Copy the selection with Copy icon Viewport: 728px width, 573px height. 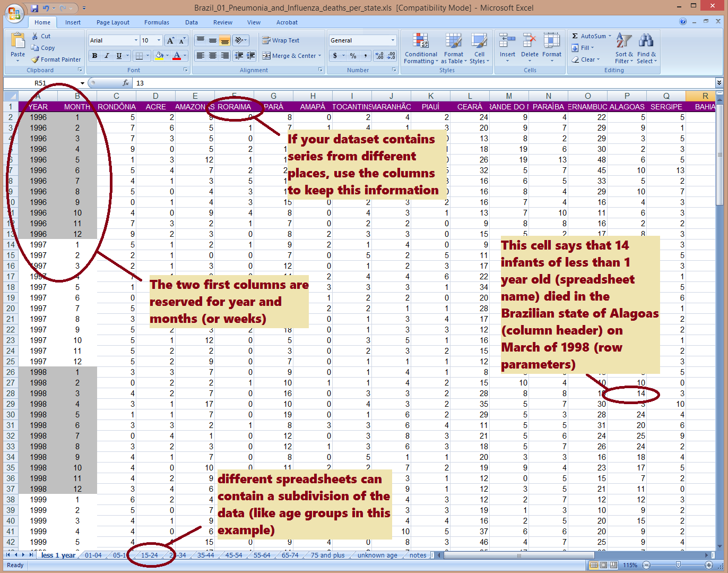(x=43, y=48)
